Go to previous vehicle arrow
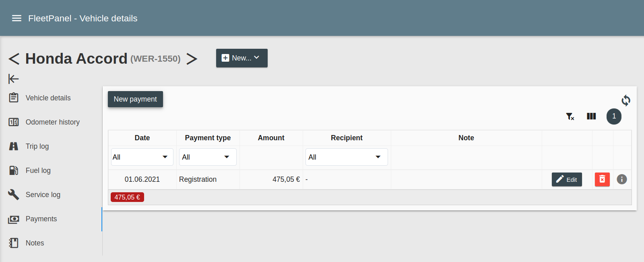Viewport: 644px width, 262px height. pos(14,59)
